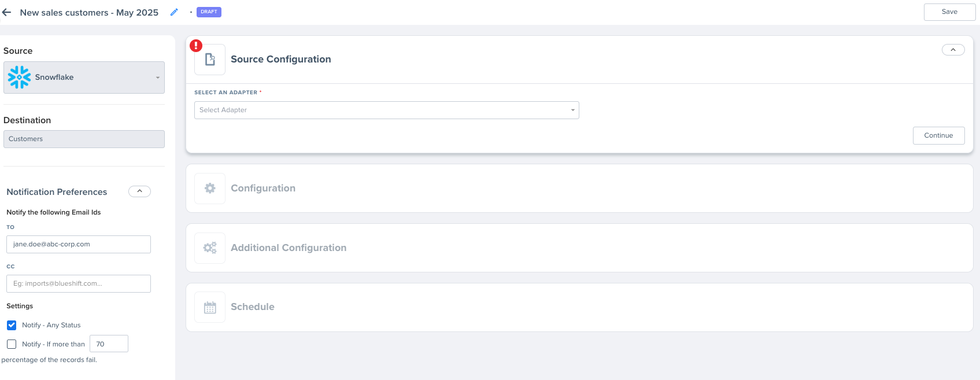980x380 pixels.
Task: Click the Schedule calendar icon
Action: pos(210,307)
